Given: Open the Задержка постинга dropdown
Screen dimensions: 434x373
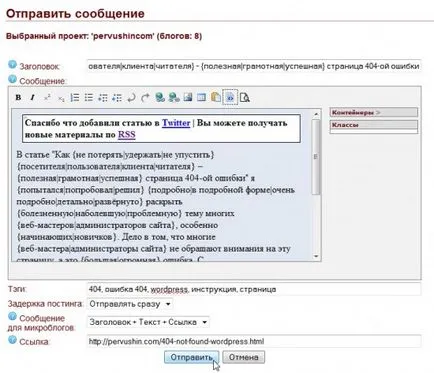Looking at the screenshot, I should coord(130,304).
